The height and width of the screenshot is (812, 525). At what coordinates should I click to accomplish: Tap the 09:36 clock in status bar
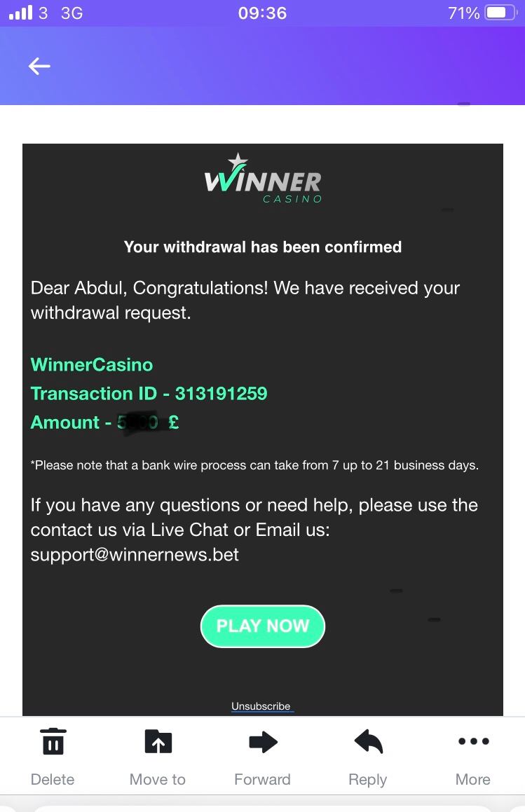pyautogui.click(x=262, y=13)
